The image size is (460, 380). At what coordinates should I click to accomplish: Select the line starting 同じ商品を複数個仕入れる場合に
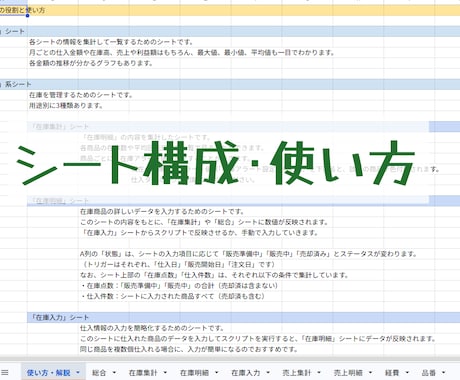[189, 349]
